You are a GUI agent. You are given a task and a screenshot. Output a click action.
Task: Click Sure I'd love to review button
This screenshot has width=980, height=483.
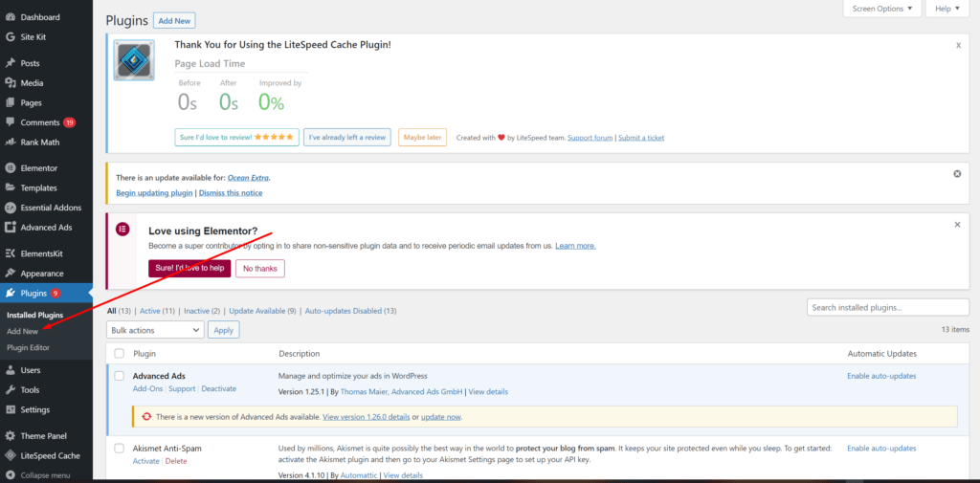pyautogui.click(x=236, y=137)
